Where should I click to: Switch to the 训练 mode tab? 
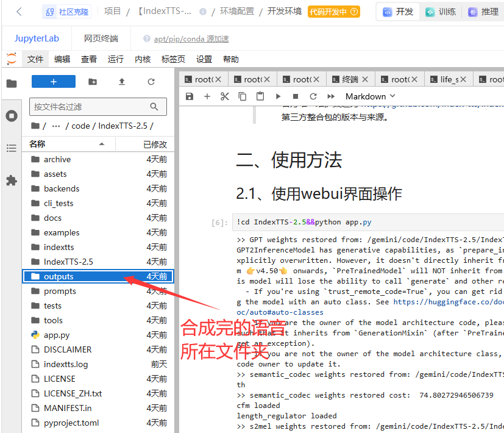pos(441,12)
